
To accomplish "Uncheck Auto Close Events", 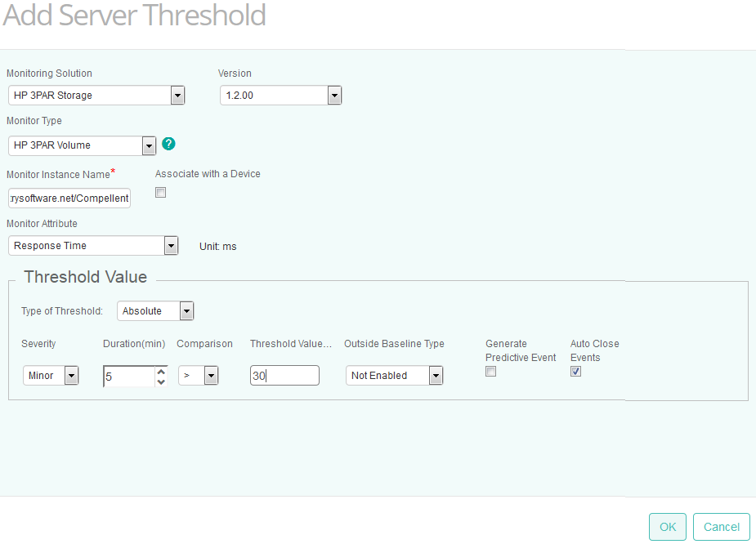I will [x=575, y=371].
